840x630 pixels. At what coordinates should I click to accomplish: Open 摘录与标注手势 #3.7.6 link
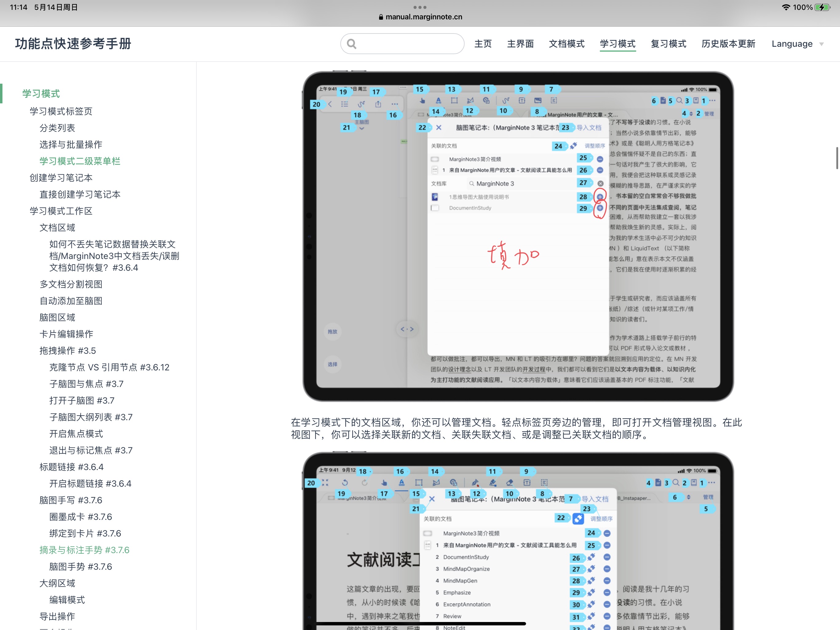[x=84, y=550]
